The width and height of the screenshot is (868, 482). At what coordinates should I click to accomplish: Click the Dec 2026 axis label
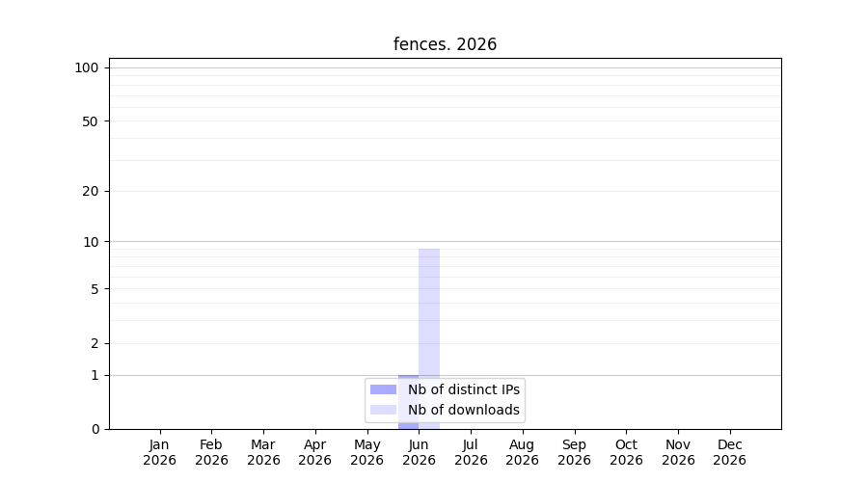[730, 452]
